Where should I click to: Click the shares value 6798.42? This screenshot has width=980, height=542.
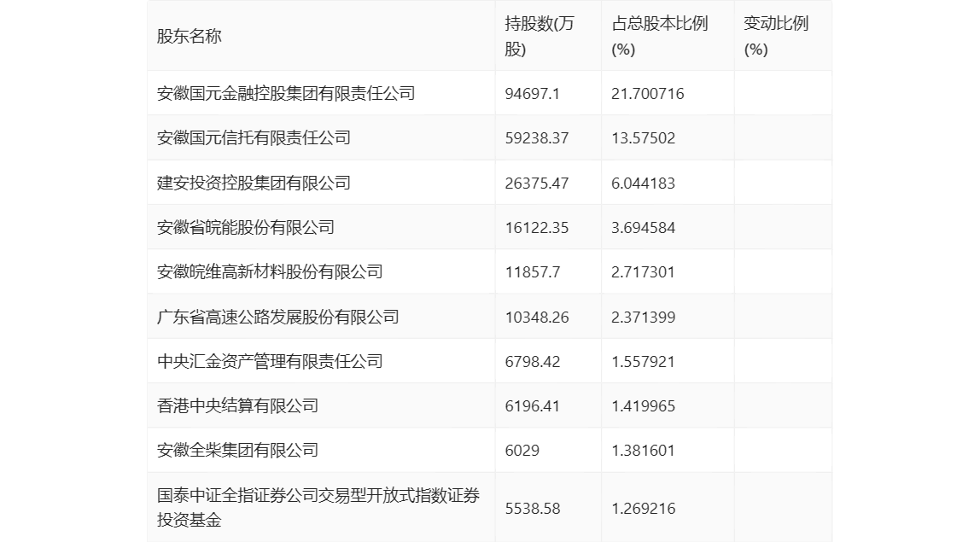point(533,361)
